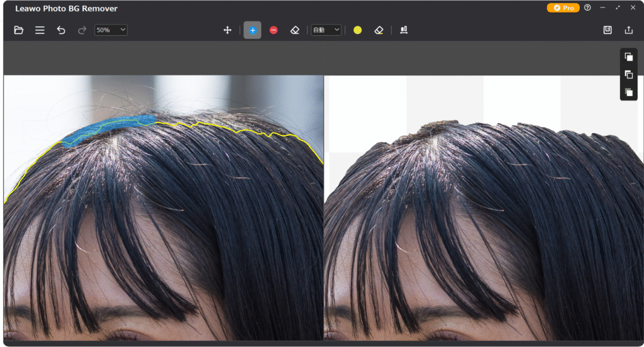Click the stamp/paint tool icon in toolbar
This screenshot has height=347, width=644.
coord(404,30)
